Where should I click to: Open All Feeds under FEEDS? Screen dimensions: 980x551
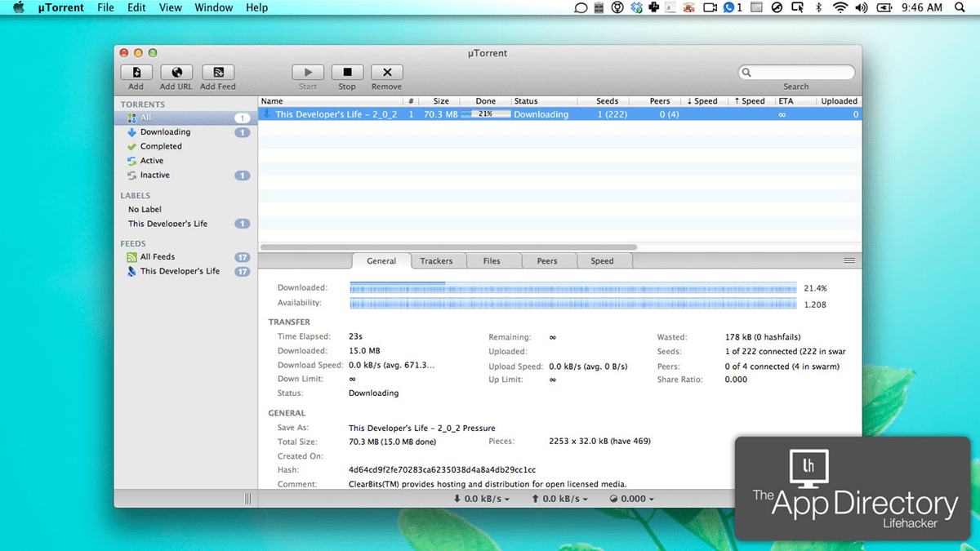(x=156, y=256)
